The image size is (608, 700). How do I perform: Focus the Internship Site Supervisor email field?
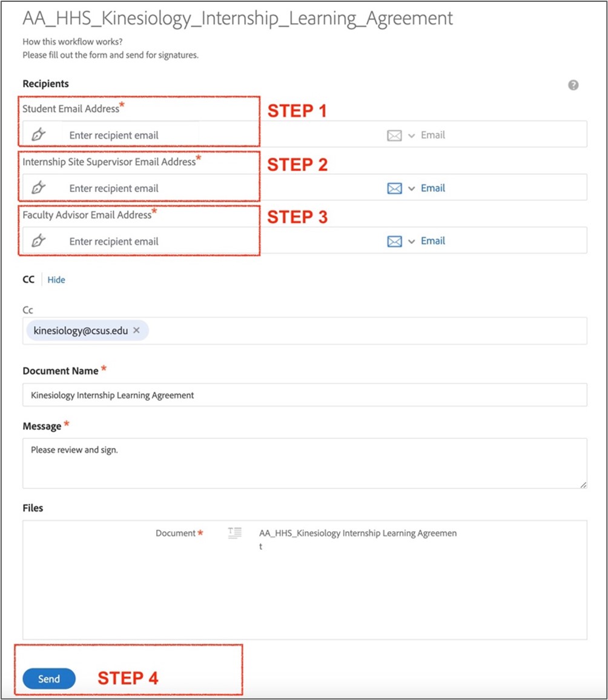tap(223, 188)
